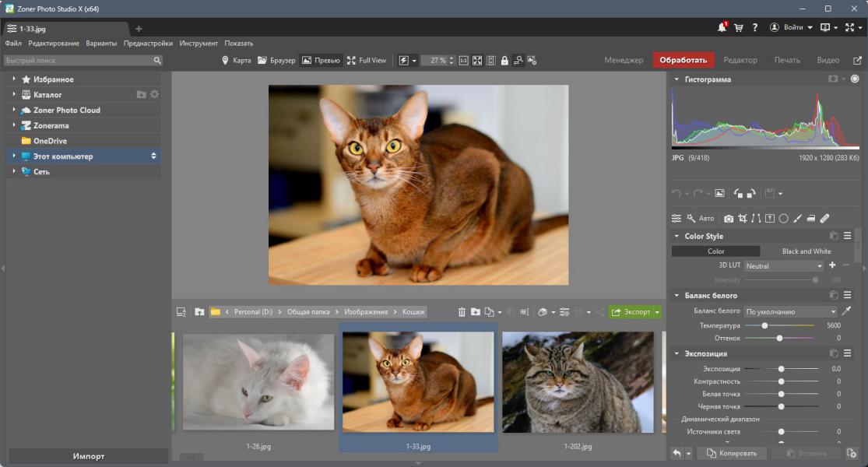The width and height of the screenshot is (868, 467).
Task: Open the 3D LUT Neutral dropdown
Action: tap(784, 266)
